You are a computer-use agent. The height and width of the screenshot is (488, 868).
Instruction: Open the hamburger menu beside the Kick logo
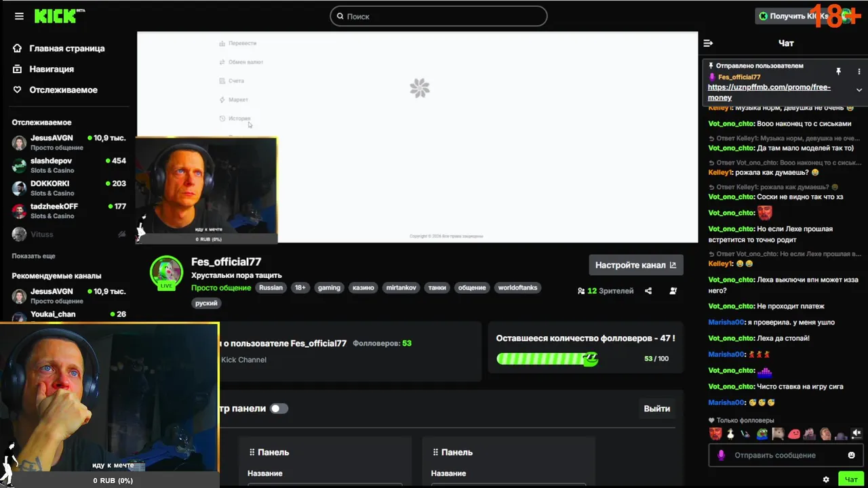click(x=19, y=16)
